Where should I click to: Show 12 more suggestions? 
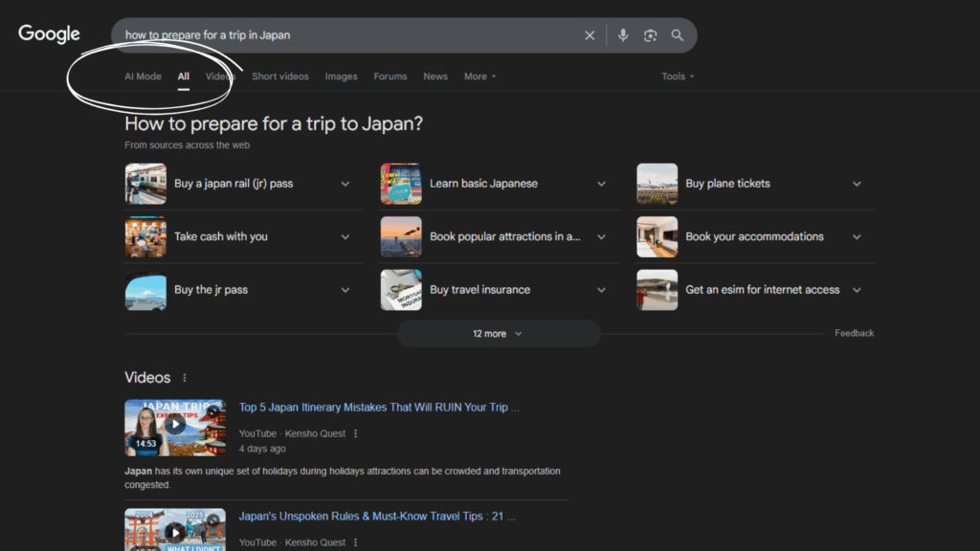coord(498,334)
